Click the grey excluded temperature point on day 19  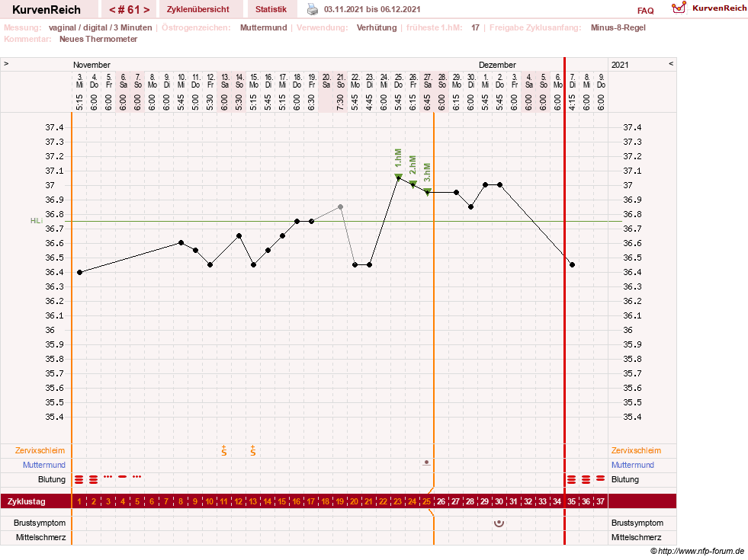click(x=341, y=206)
